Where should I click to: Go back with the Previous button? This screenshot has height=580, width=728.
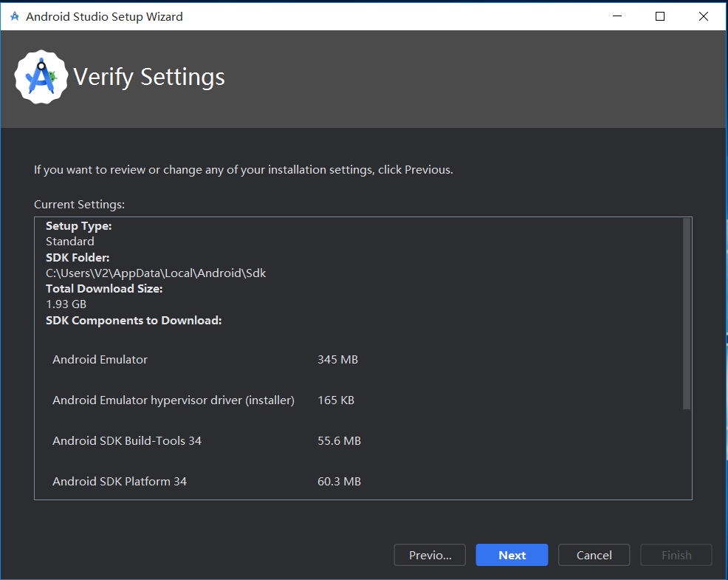point(430,555)
